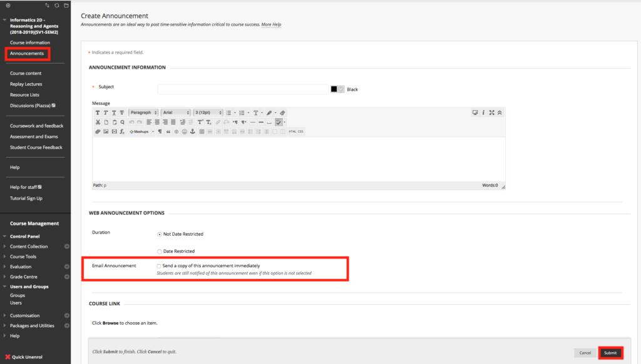Image resolution: width=641 pixels, height=364 pixels.
Task: Apply italic formatting in message editor
Action: pyautogui.click(x=105, y=113)
